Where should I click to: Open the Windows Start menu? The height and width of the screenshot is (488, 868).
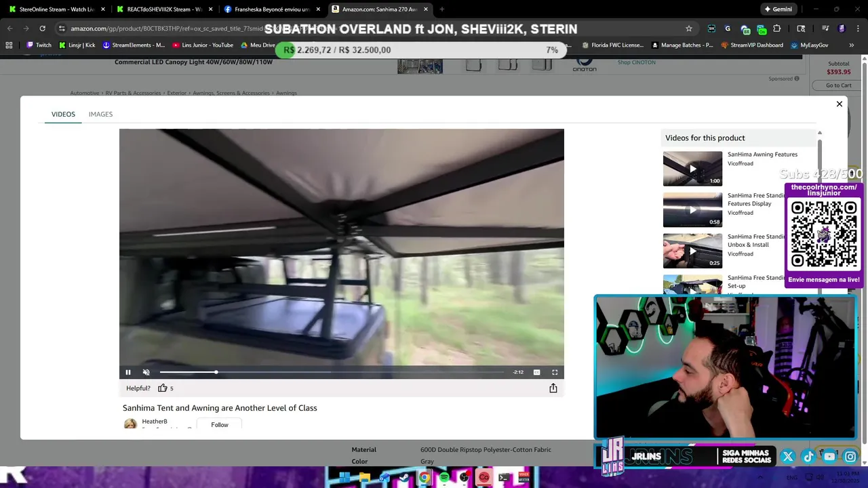[x=344, y=478]
